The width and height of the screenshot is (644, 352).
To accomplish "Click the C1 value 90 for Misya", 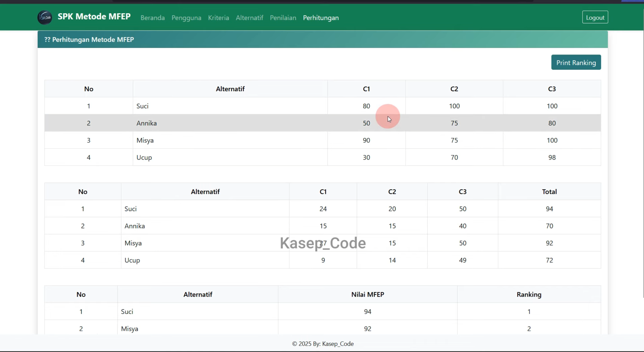I will 366,140.
